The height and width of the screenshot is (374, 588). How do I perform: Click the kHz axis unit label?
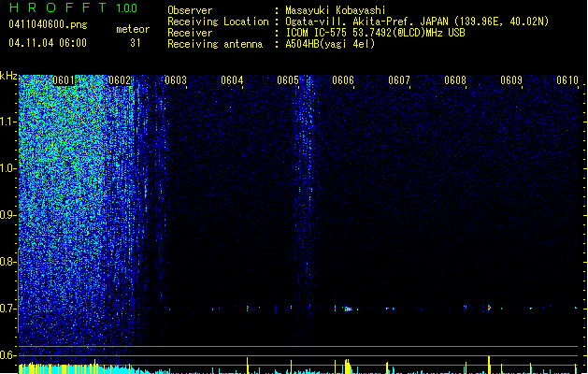pyautogui.click(x=8, y=76)
